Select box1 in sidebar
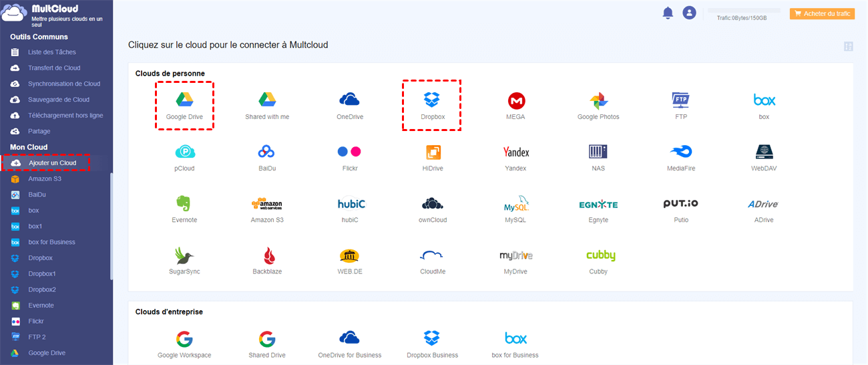868x365 pixels. click(35, 227)
